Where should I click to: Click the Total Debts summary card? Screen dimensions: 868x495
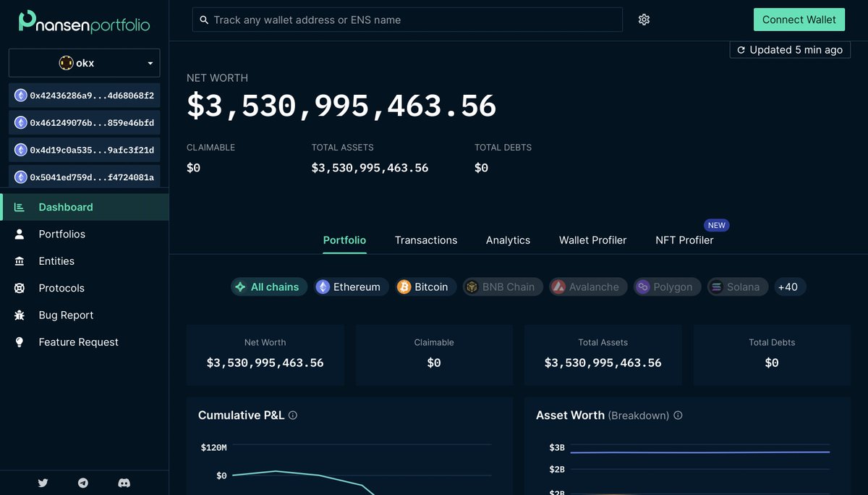(x=772, y=355)
